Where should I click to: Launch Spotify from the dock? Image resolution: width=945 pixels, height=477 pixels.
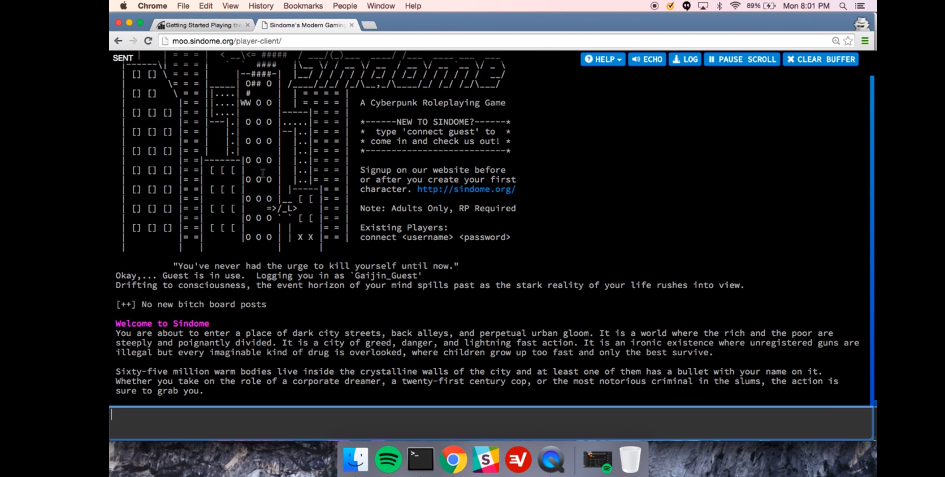(x=388, y=460)
